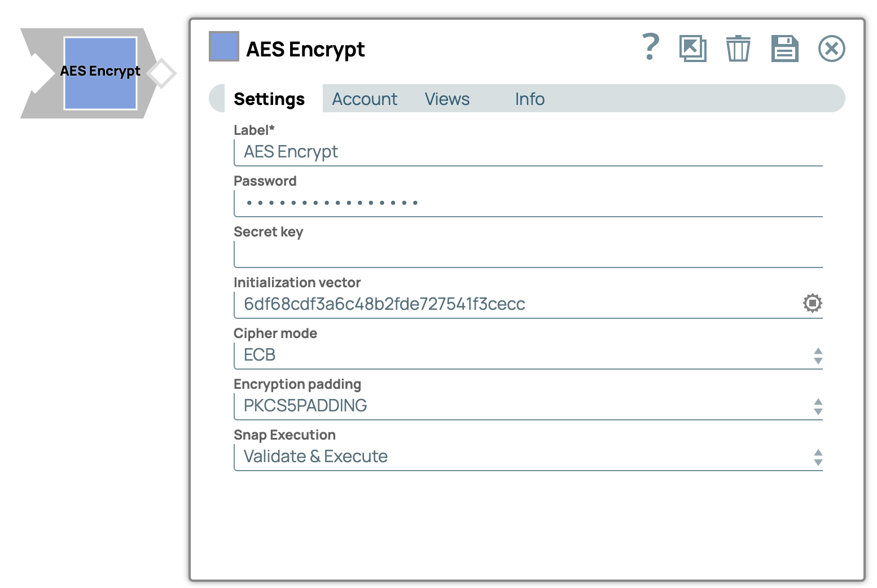Viewport: 877px width, 588px height.
Task: Click the export snap icon in header
Action: pos(692,49)
